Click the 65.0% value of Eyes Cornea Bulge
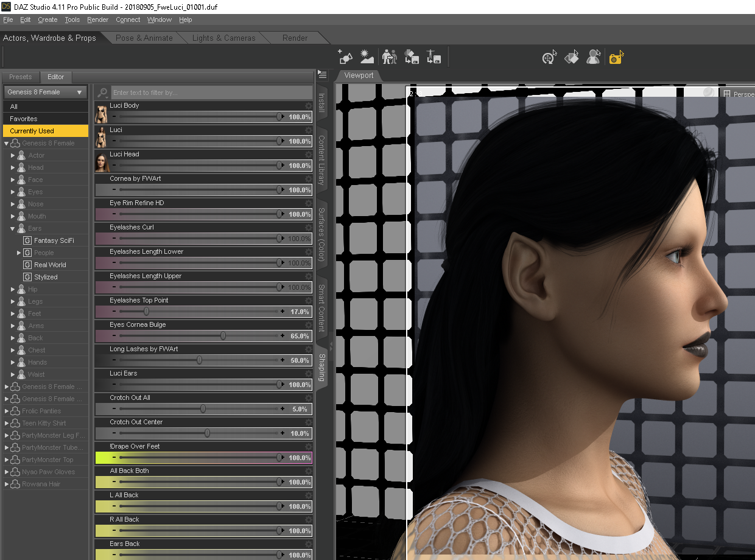The height and width of the screenshot is (560, 755). [300, 336]
